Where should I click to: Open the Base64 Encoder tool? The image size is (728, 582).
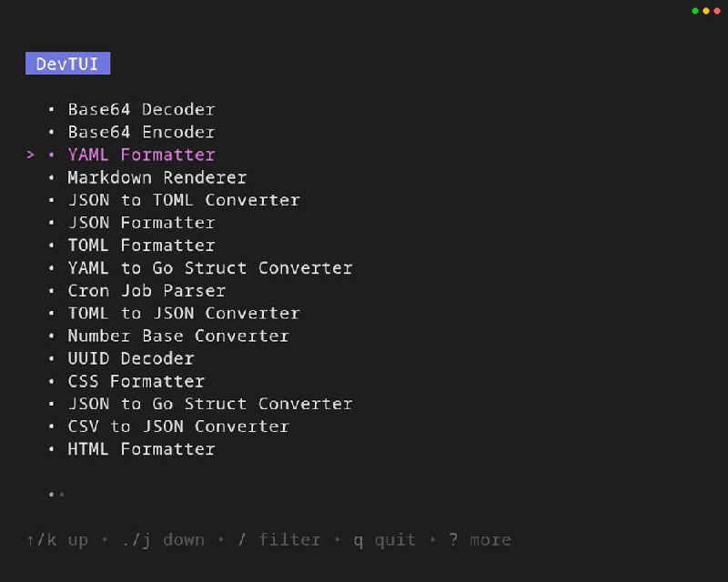141,132
